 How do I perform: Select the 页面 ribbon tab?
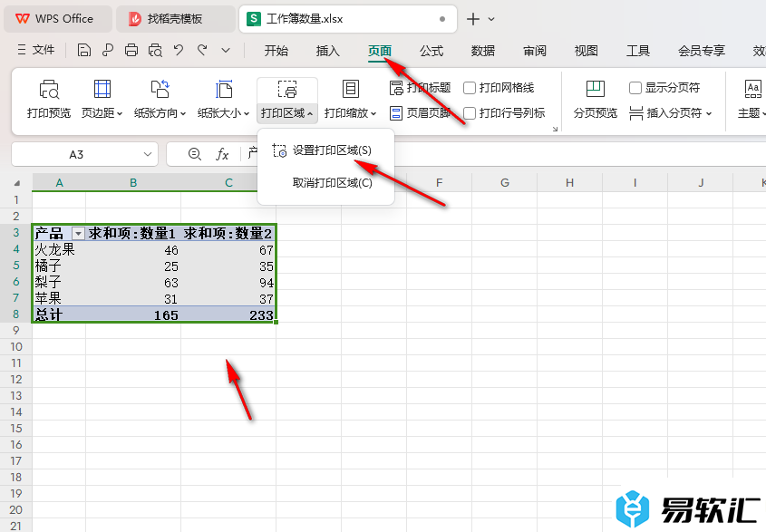click(x=380, y=51)
